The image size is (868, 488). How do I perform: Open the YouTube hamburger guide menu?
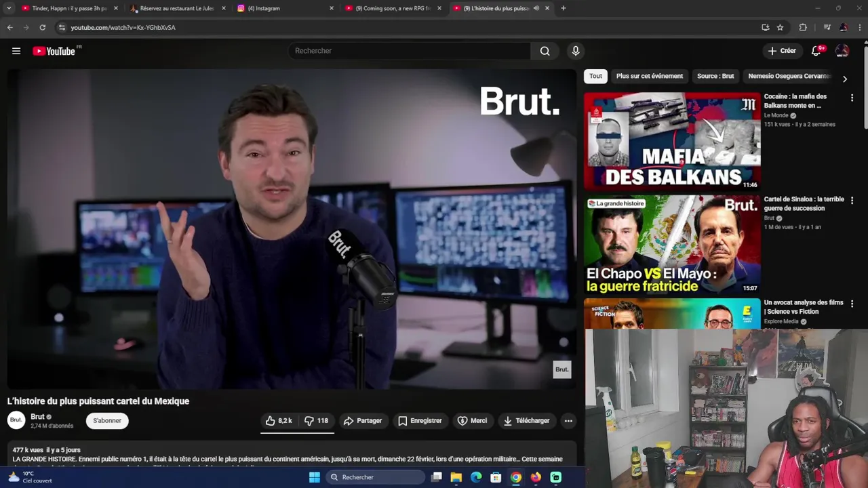point(16,51)
